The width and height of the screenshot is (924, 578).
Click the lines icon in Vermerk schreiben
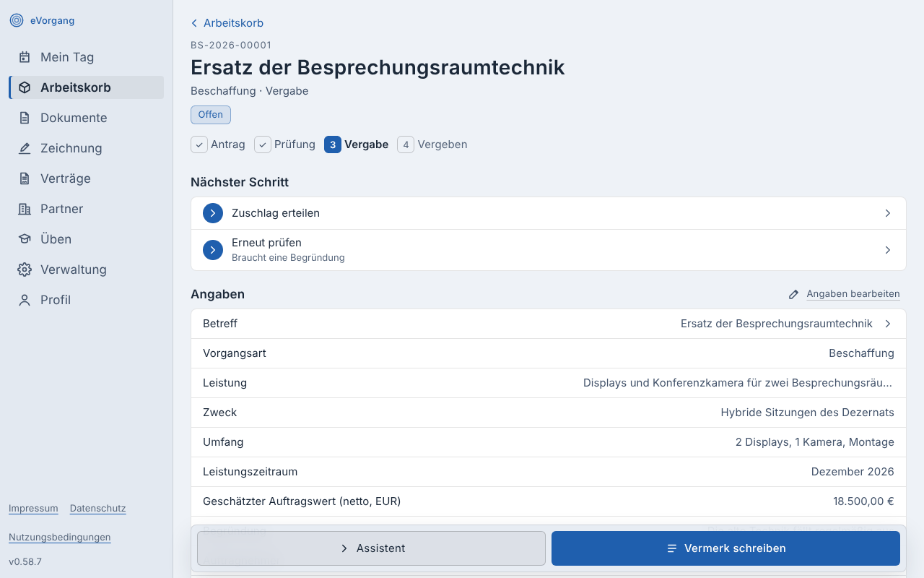[672, 548]
